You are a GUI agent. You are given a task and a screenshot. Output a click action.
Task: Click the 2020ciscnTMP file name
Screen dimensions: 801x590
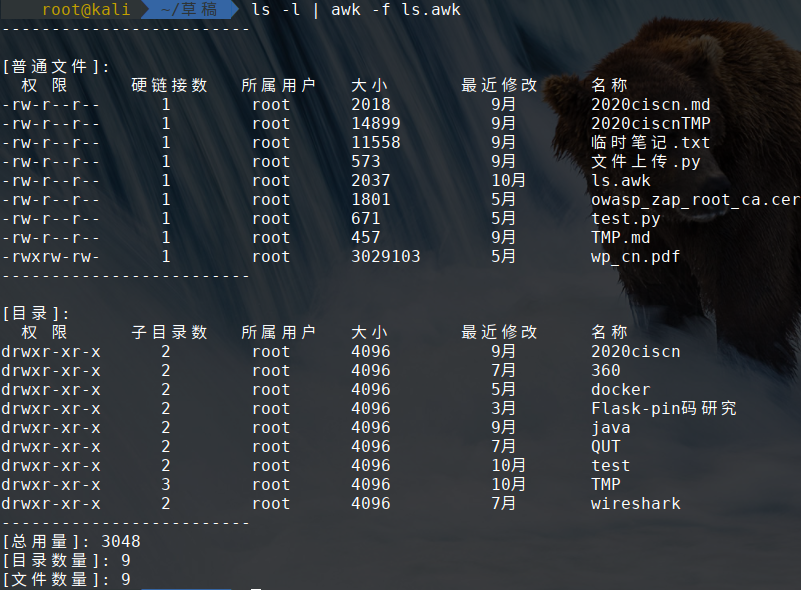click(650, 124)
